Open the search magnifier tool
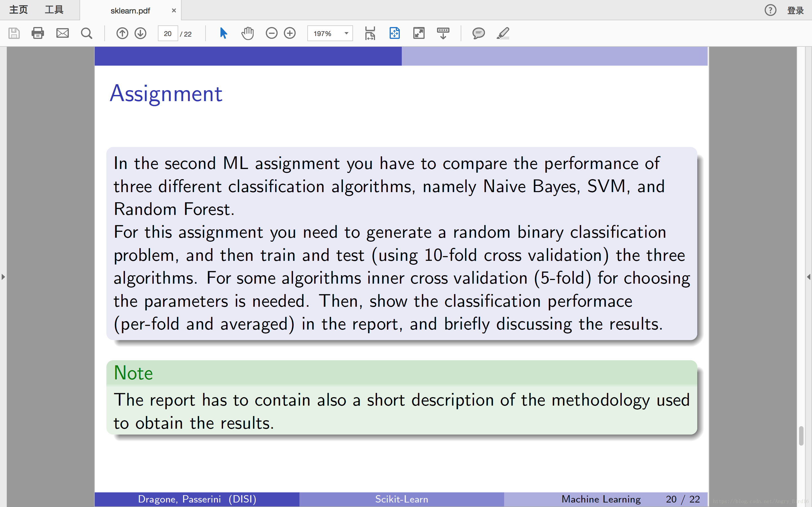 click(87, 33)
